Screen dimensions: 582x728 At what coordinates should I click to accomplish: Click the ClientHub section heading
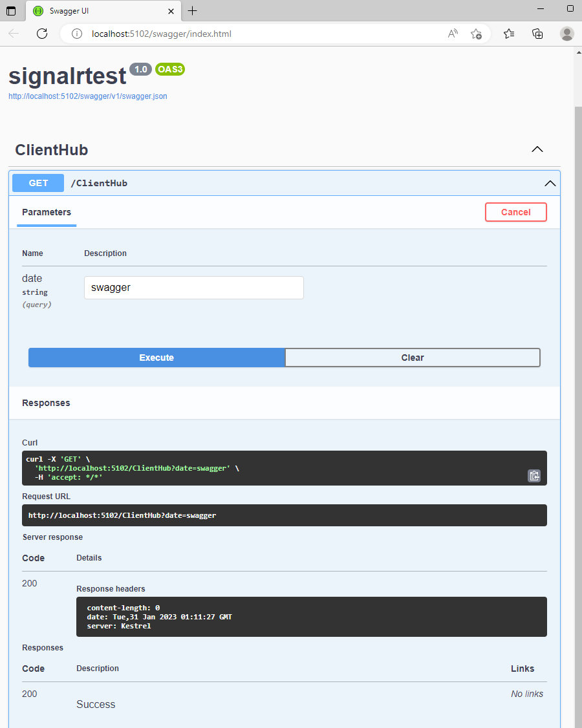coord(52,150)
